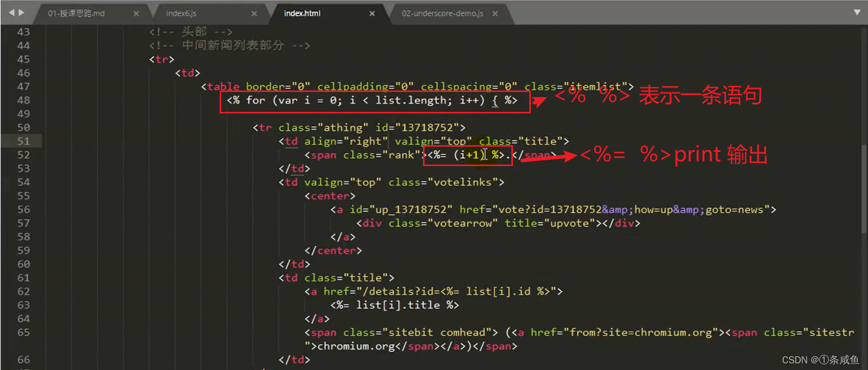Screen dimensions: 868x370
Task: Click the next-tab right arrow
Action: click(21, 12)
